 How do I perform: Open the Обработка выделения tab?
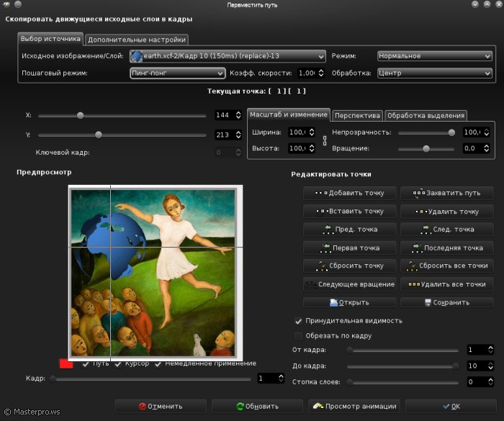tap(426, 116)
